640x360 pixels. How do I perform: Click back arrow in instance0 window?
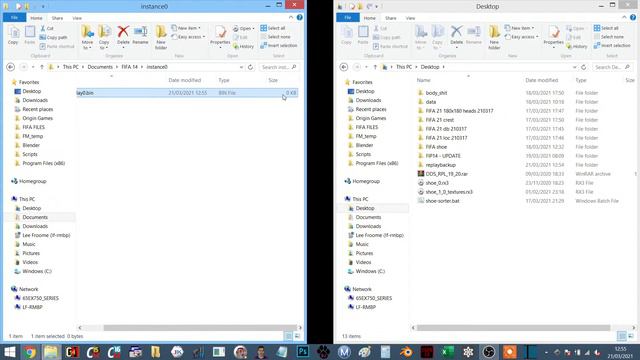click(x=11, y=67)
